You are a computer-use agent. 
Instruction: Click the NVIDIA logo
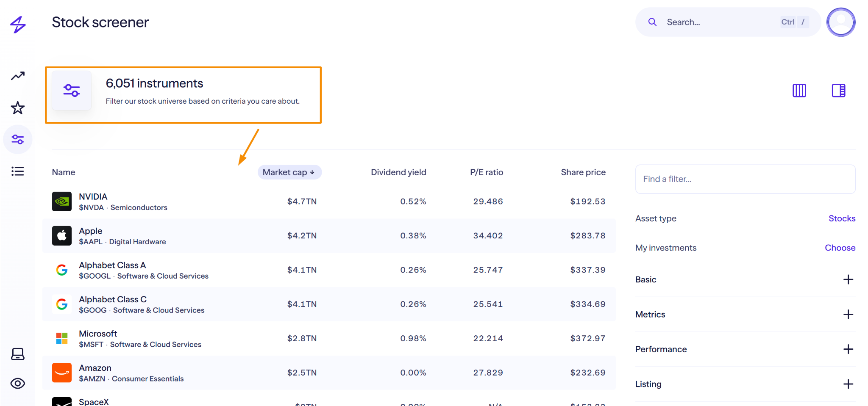(62, 202)
